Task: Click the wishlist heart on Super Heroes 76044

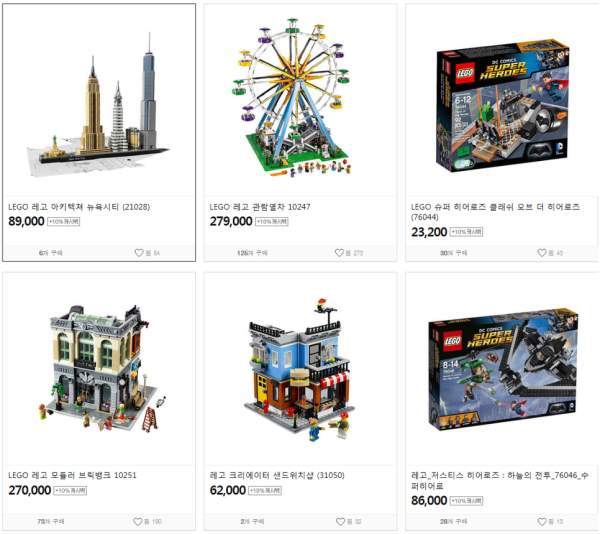Action: click(541, 253)
